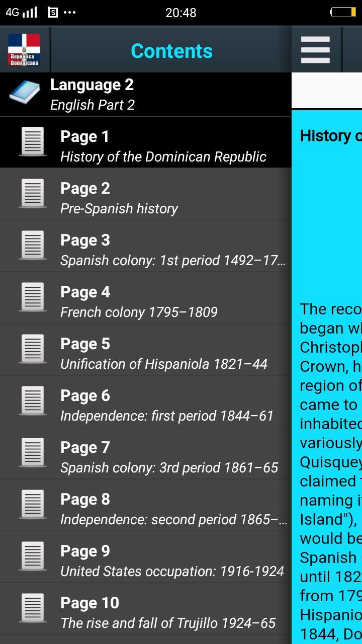Click the 4G signal strength icon
This screenshot has width=362, height=644.
22,13
